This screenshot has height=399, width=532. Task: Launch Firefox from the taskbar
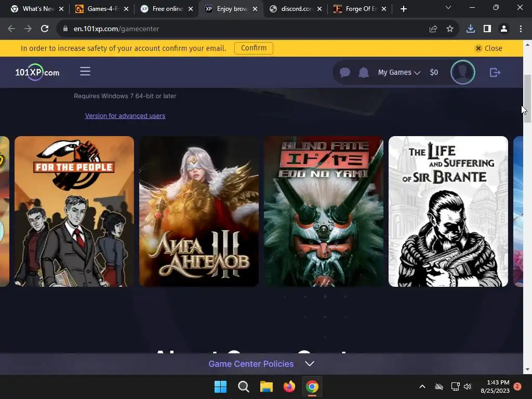click(289, 387)
